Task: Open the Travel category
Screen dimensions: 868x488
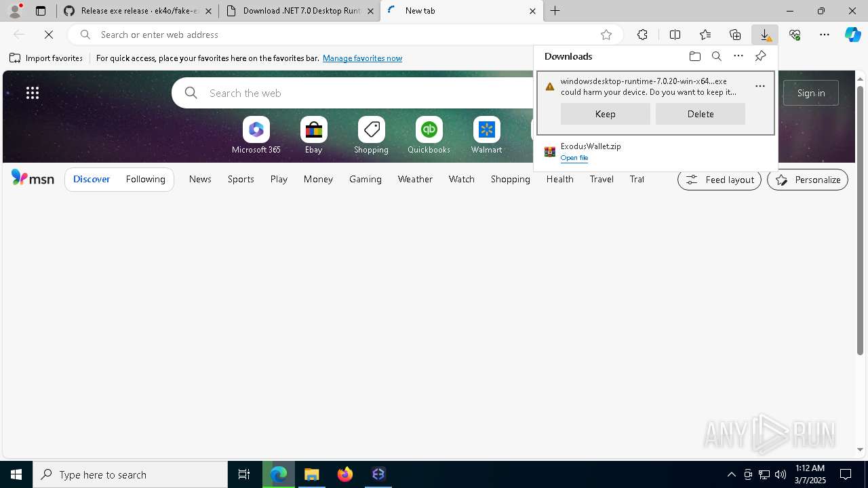Action: pos(601,179)
